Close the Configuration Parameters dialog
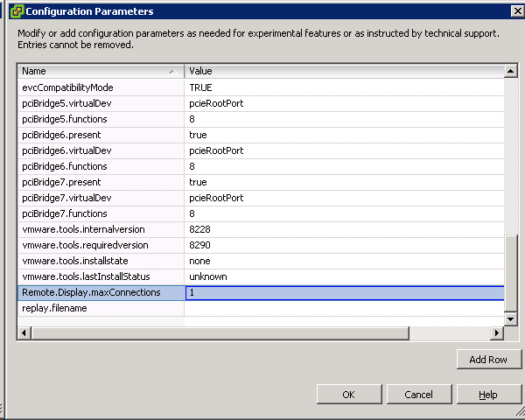 point(516,11)
